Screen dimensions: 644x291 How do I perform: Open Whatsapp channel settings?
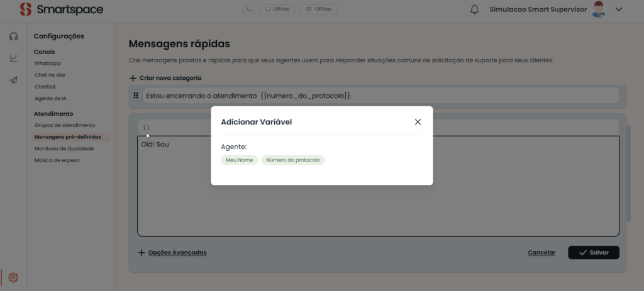pyautogui.click(x=48, y=63)
